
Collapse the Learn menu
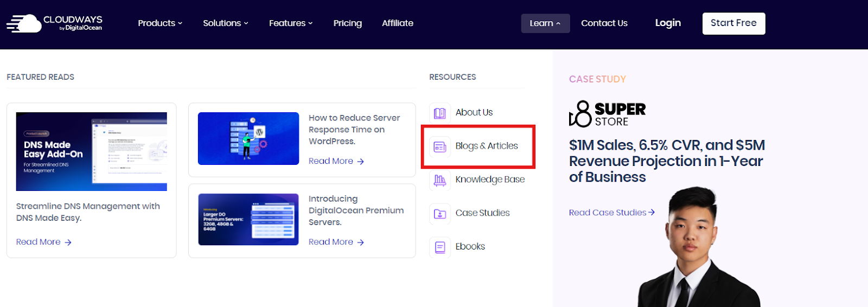pos(545,23)
